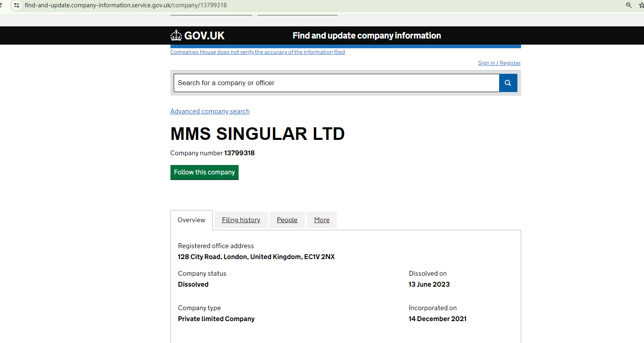Click the company number 13799318

click(x=239, y=153)
